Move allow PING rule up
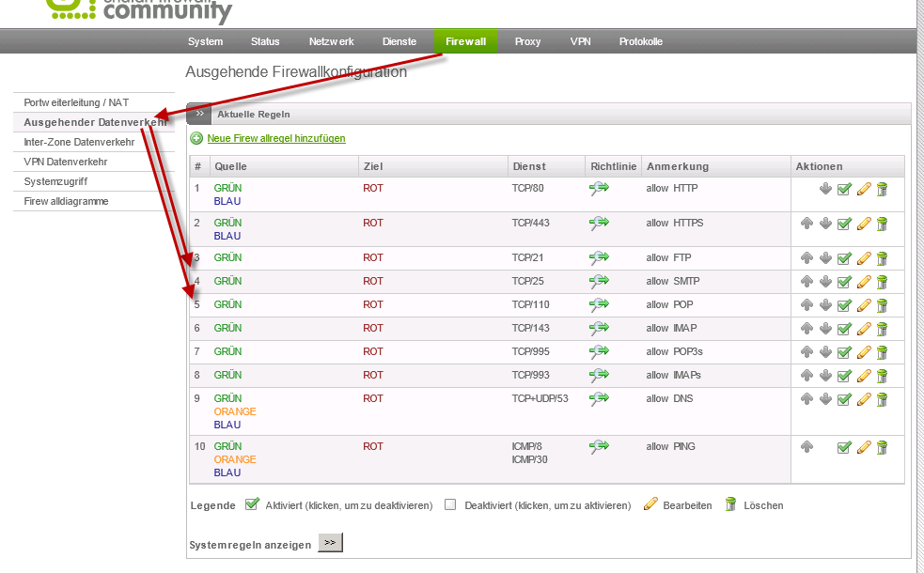 [x=807, y=447]
